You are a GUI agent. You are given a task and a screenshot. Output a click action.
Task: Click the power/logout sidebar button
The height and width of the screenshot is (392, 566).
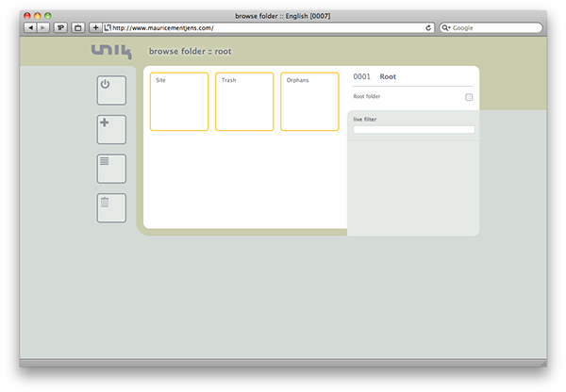pos(111,90)
